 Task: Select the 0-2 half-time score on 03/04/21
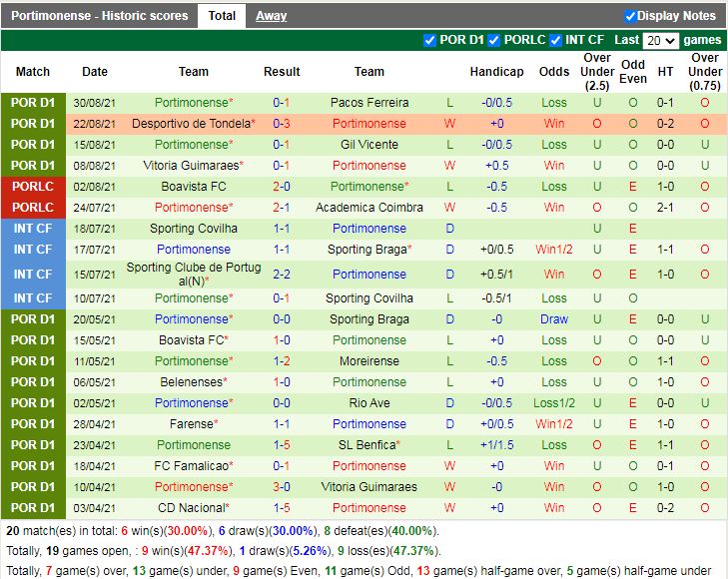point(665,507)
